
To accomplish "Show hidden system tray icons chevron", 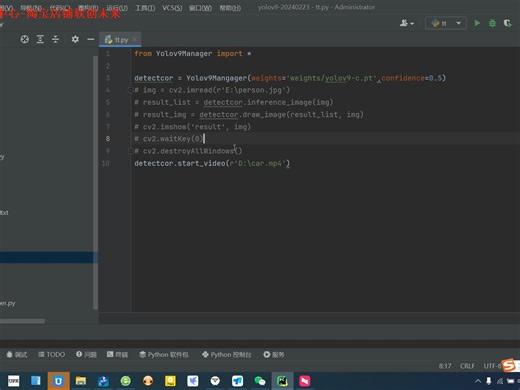I will point(478,381).
